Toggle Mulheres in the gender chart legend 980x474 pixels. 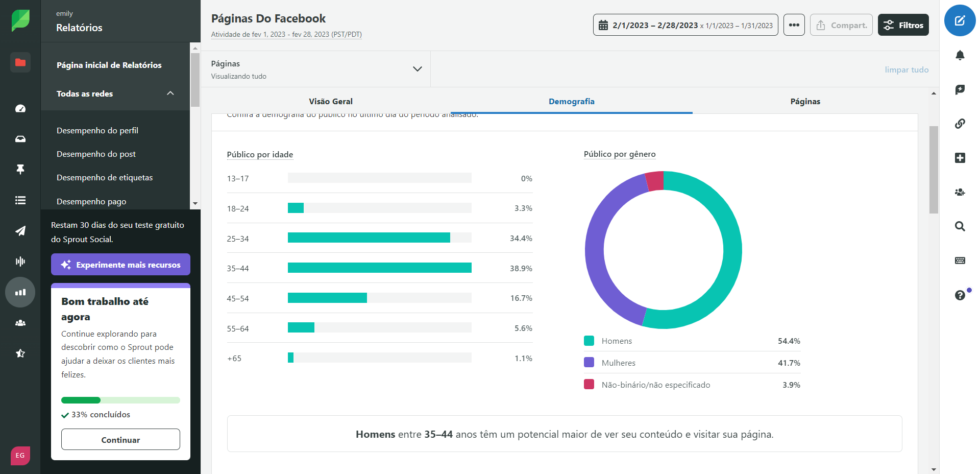[619, 363]
